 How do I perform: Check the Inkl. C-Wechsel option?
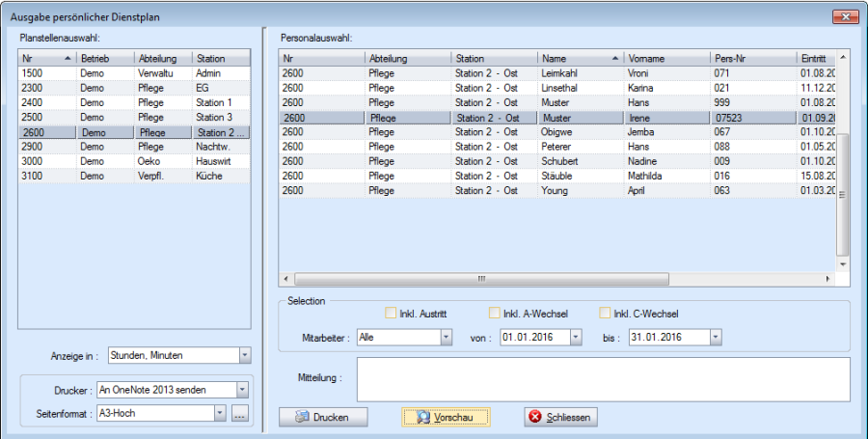tap(606, 313)
